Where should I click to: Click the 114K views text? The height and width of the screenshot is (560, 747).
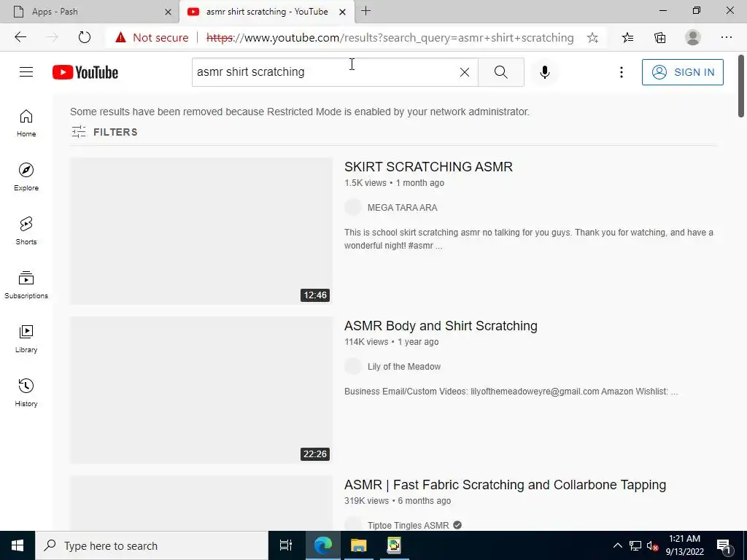tap(366, 342)
